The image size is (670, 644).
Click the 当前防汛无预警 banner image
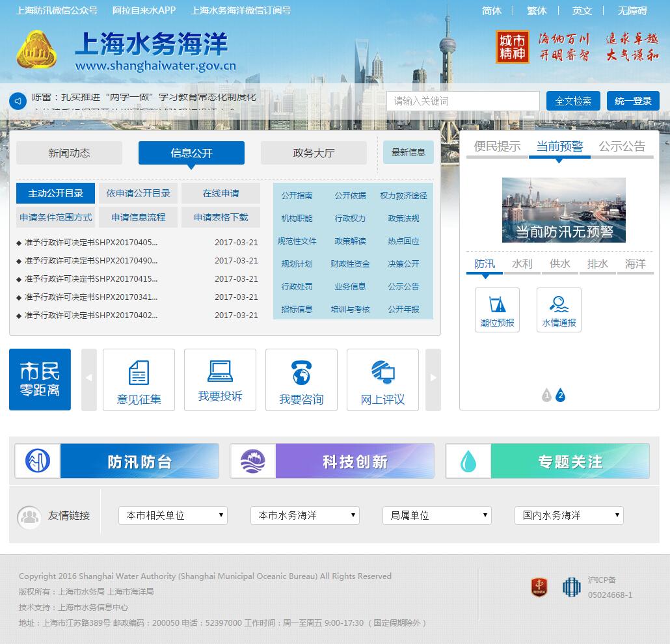pos(563,210)
